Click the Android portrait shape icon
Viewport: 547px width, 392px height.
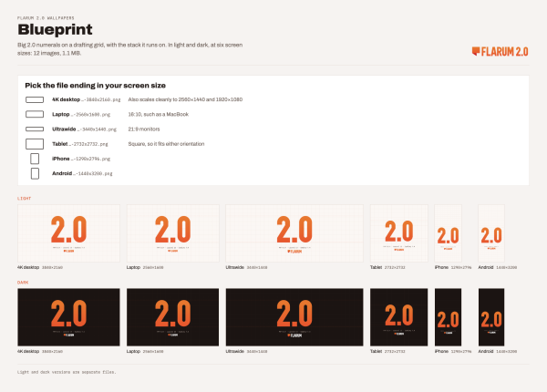coord(35,173)
